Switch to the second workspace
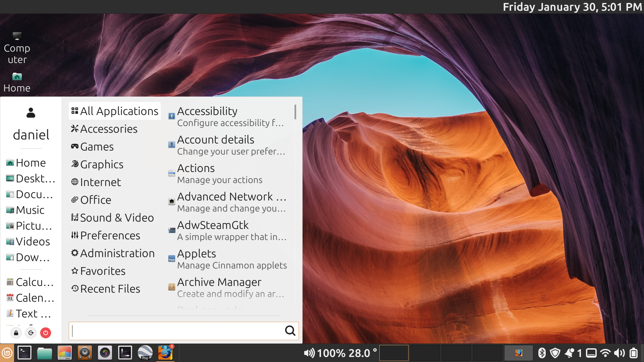 click(425, 353)
